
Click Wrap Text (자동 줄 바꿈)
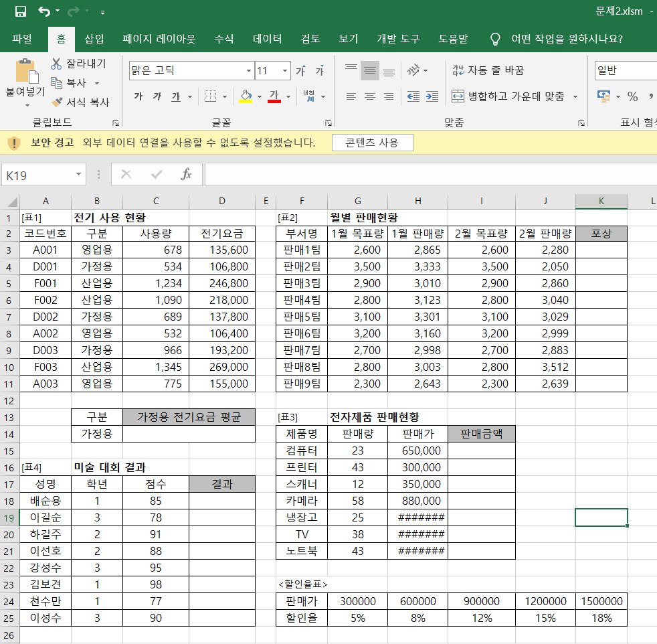pos(488,70)
